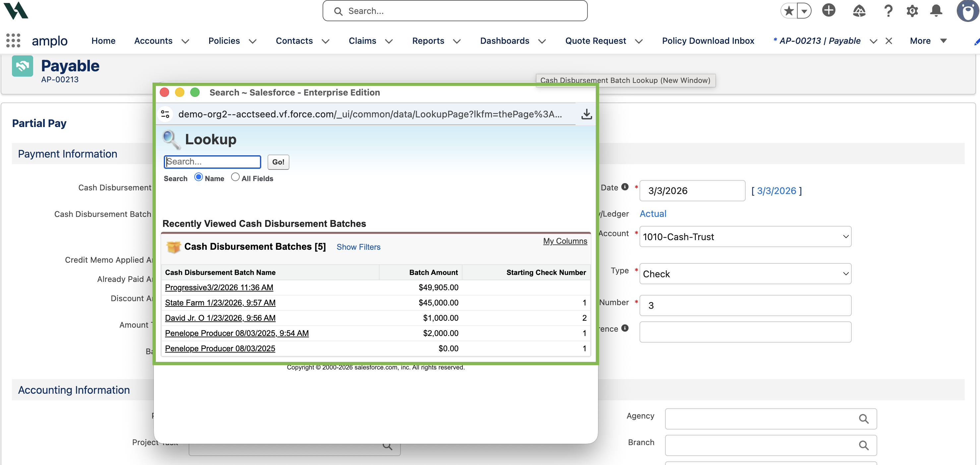This screenshot has height=465, width=980.
Task: Click the Branch lookup search icon
Action: 864,445
